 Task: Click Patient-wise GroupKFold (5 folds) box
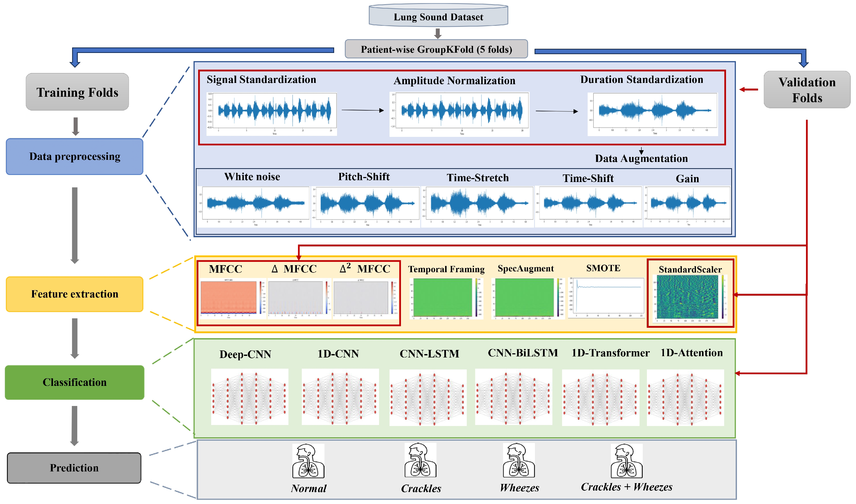[x=436, y=49]
